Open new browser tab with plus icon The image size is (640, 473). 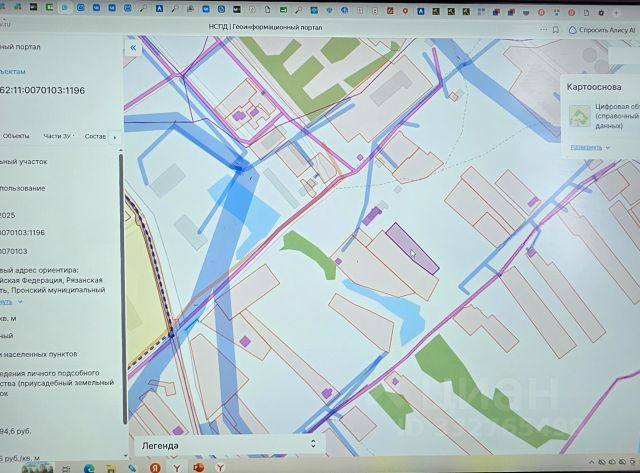[616, 13]
